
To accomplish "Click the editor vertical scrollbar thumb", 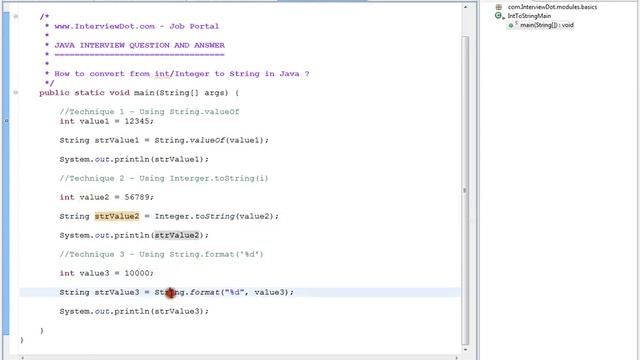I will 465,190.
